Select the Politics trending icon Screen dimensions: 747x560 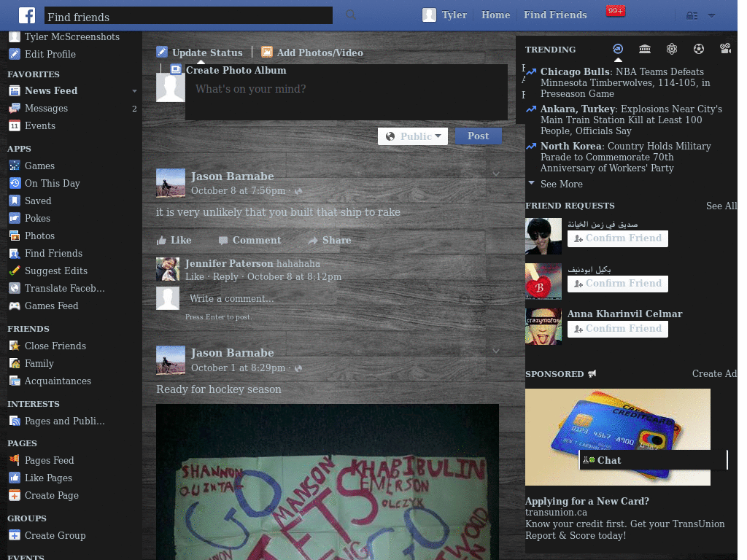[645, 49]
